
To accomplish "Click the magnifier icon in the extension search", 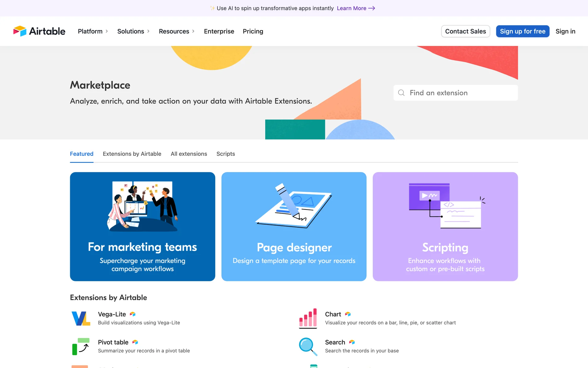I will point(401,93).
